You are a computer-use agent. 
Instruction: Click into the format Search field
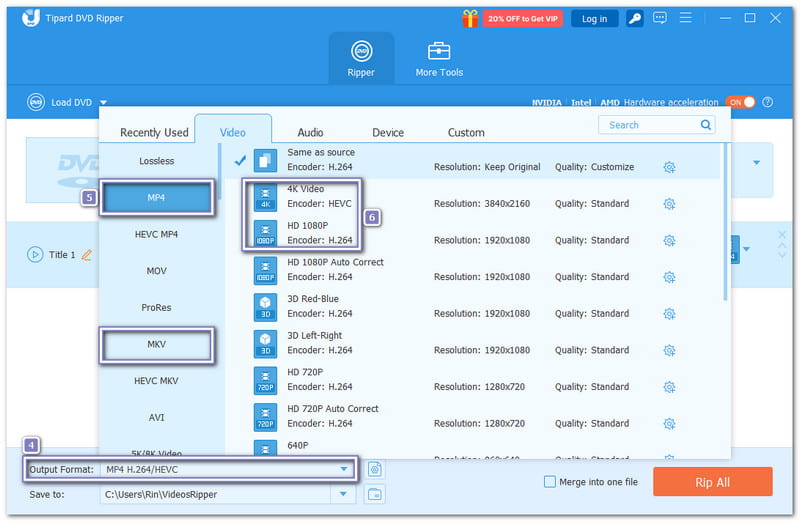(650, 125)
